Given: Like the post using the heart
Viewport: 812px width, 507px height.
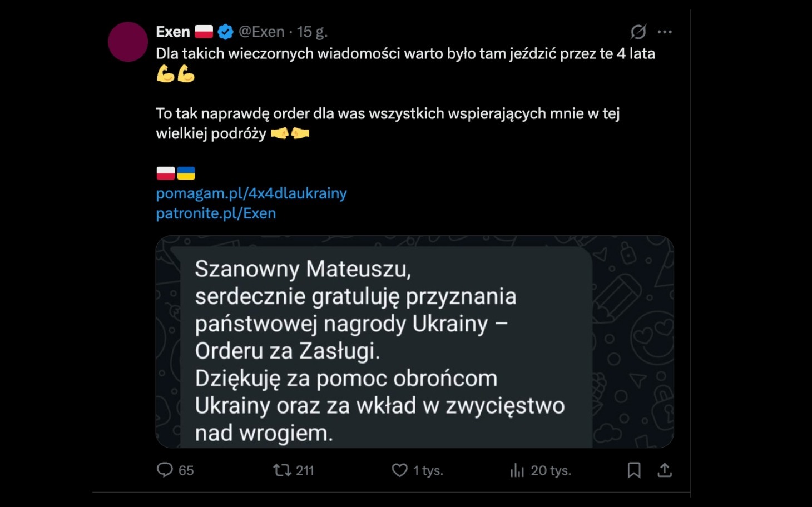Looking at the screenshot, I should (400, 470).
